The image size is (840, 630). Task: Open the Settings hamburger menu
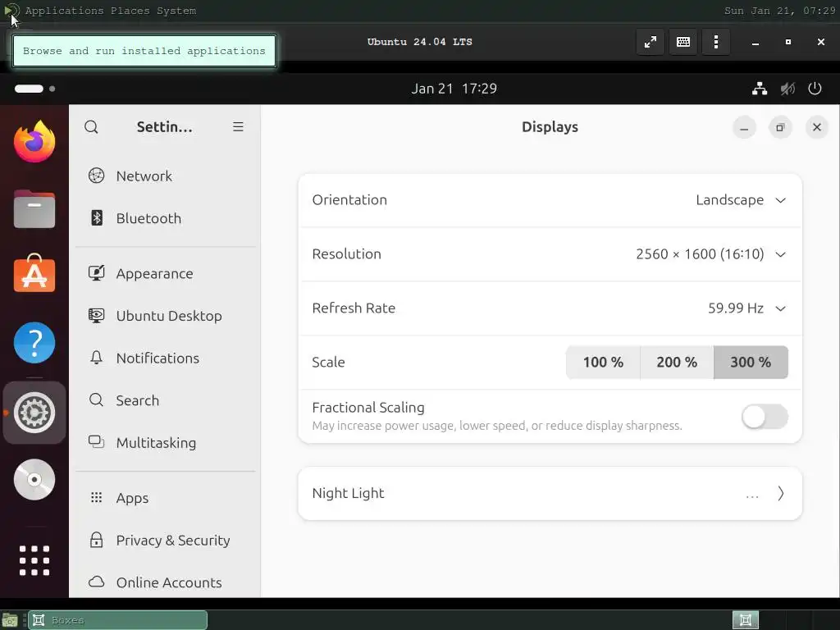coord(239,127)
